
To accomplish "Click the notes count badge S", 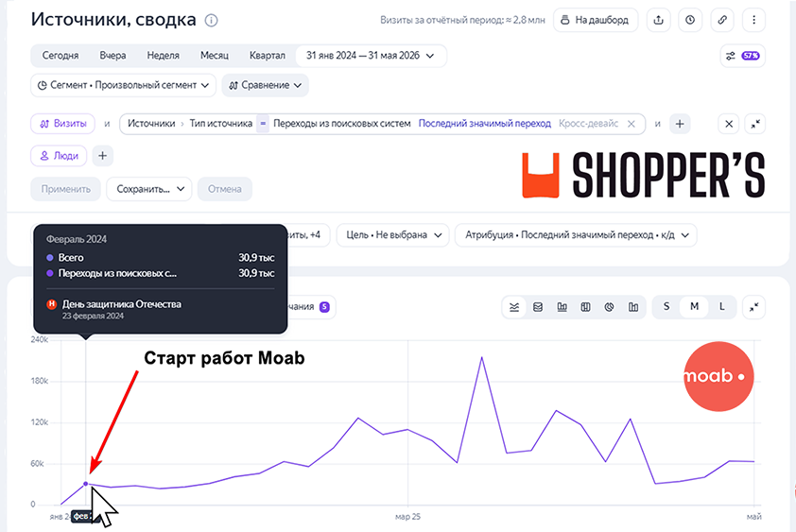I will 324,306.
